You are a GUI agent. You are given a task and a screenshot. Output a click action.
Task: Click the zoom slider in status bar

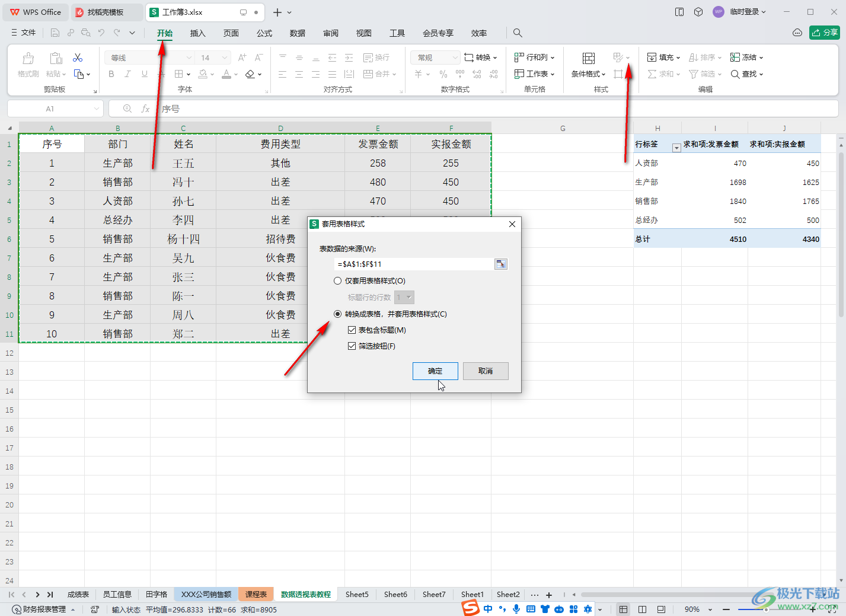[x=766, y=609]
